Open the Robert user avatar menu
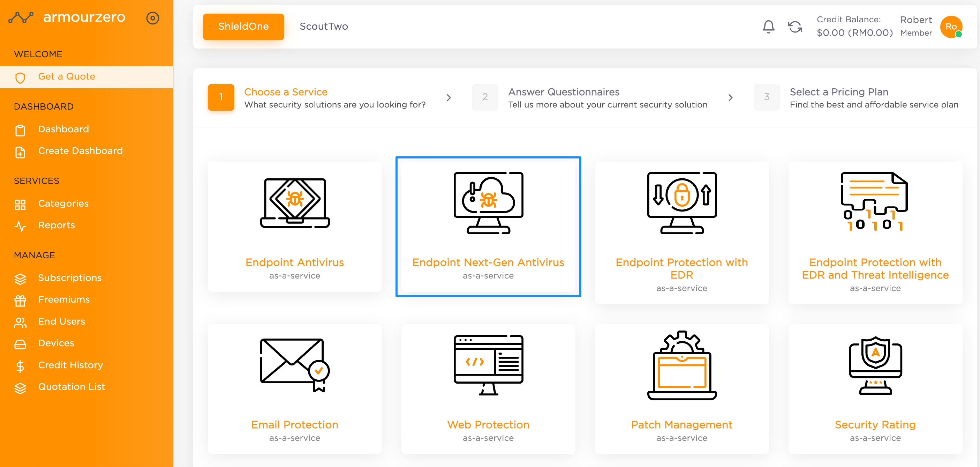This screenshot has height=467, width=980. pos(951,27)
